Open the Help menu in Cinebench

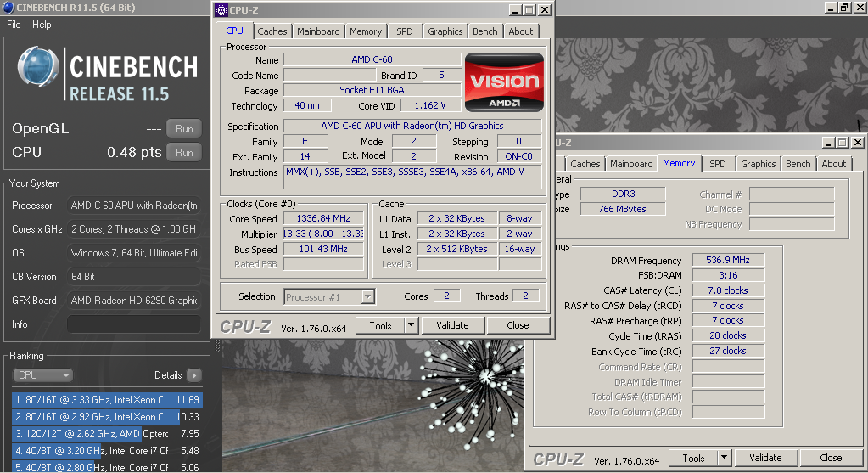click(x=42, y=25)
